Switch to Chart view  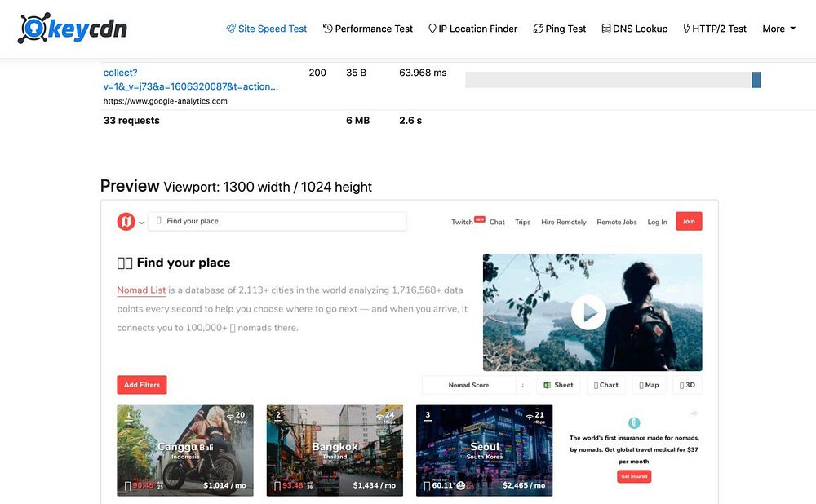coord(606,385)
